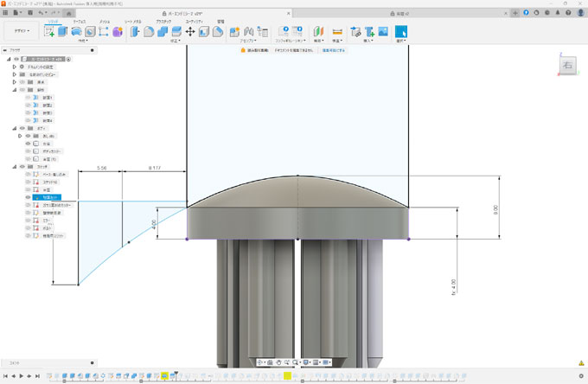
Task: Toggle visibility eye of ボディ folder
Action: tap(22, 128)
